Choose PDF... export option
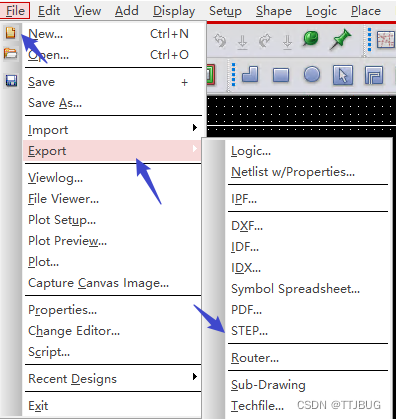 coord(308,310)
